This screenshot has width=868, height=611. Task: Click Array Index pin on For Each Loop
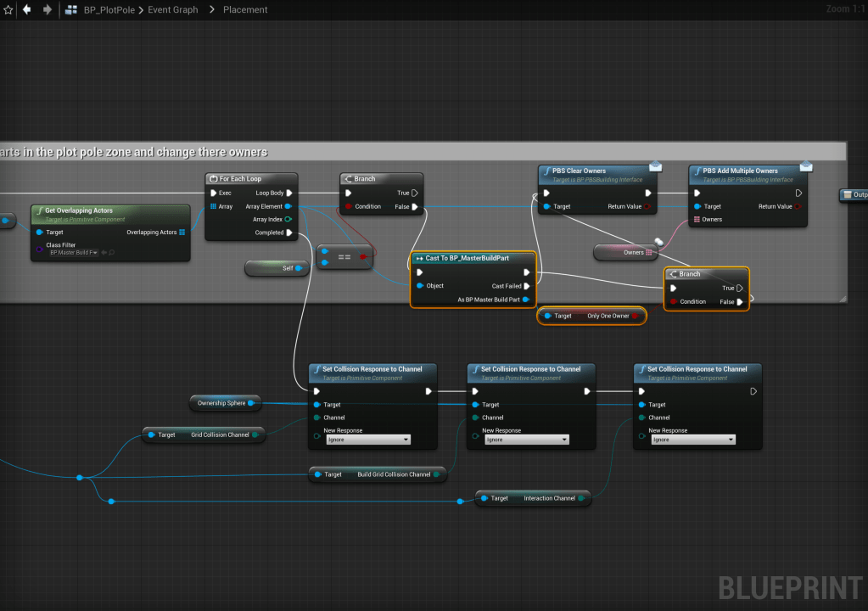[288, 220]
